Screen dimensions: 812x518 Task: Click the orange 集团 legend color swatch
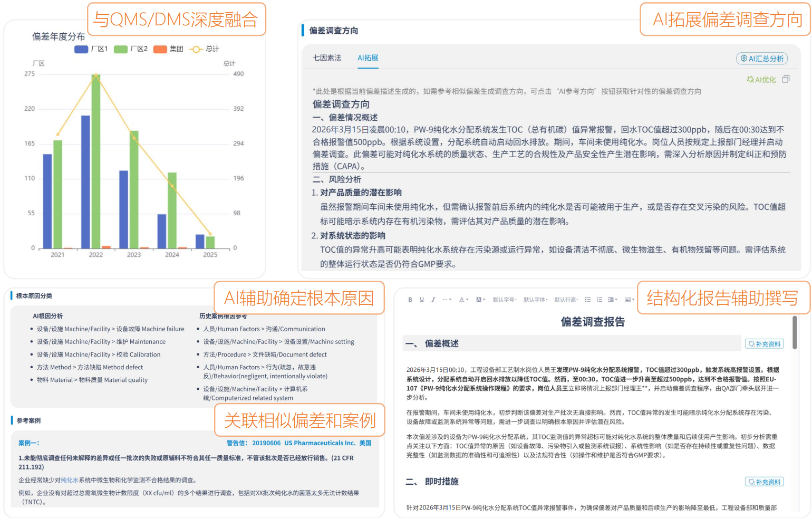click(160, 49)
